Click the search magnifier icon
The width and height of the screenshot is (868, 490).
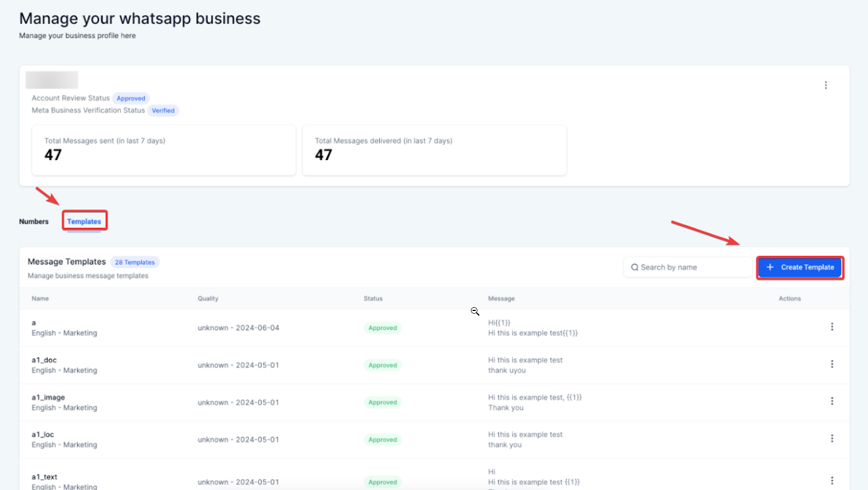[x=634, y=268]
